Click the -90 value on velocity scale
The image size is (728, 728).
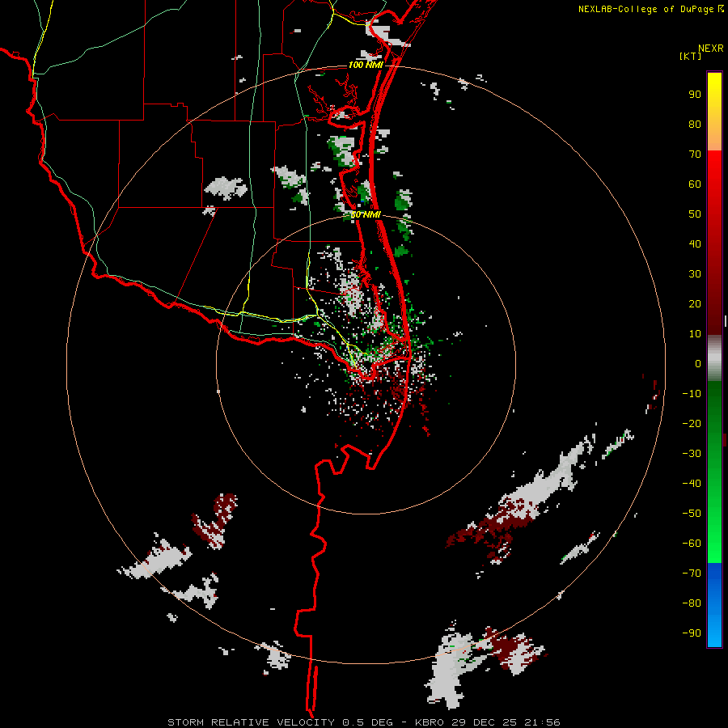coord(692,633)
